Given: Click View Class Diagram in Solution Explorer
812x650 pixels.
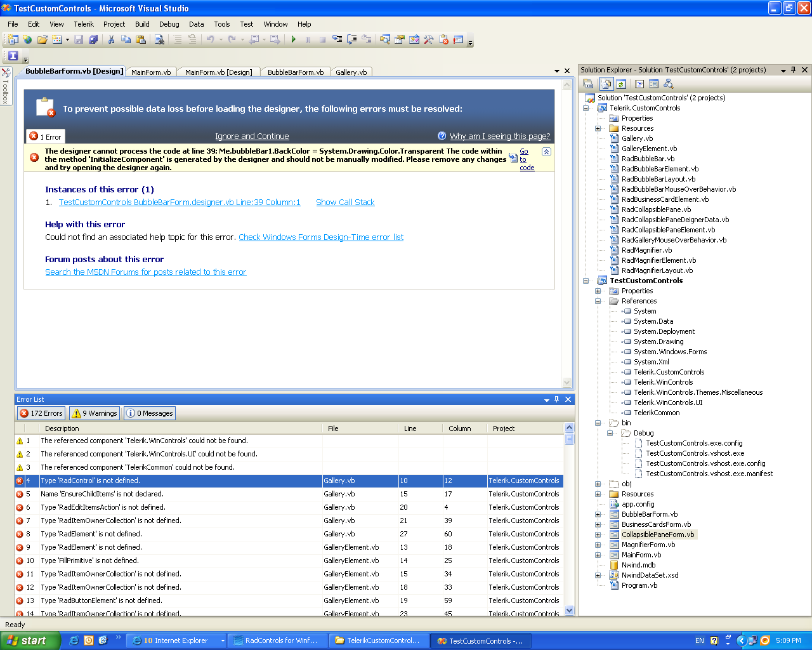Looking at the screenshot, I should (x=668, y=84).
